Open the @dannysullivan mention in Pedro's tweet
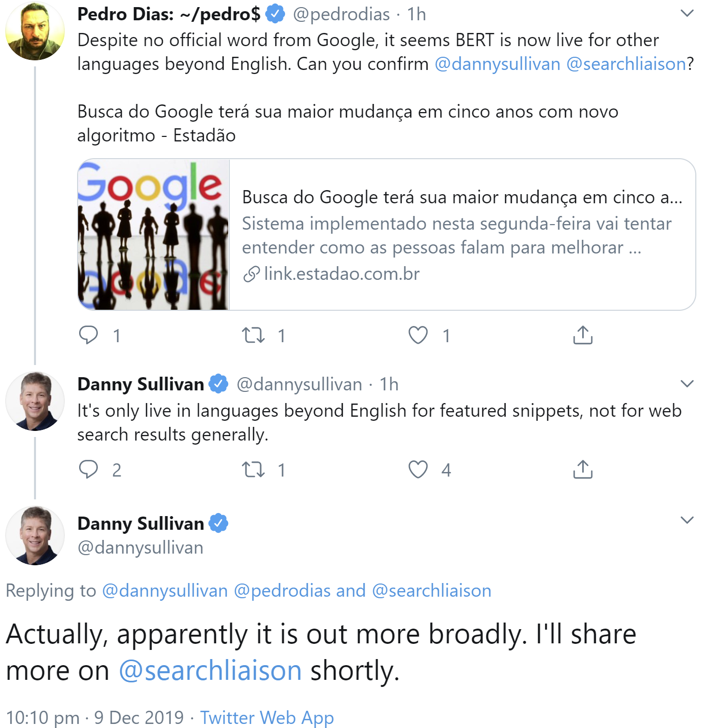The image size is (709, 728). [x=496, y=64]
